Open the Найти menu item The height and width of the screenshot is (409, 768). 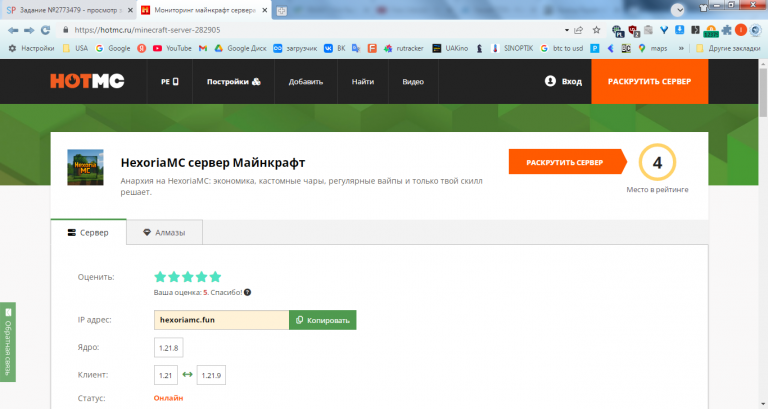pos(363,82)
